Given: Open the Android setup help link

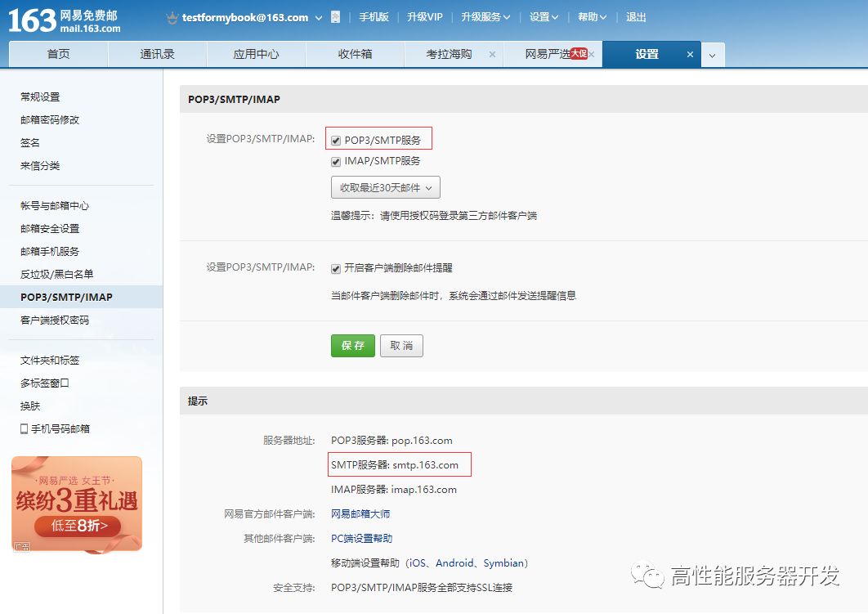Looking at the screenshot, I should [454, 563].
